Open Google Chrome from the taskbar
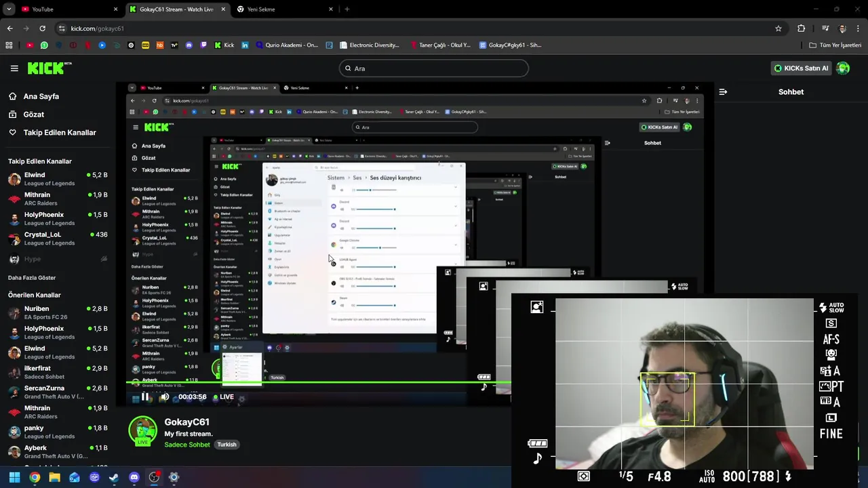Screen dimensions: 868x488 click(x=35, y=477)
